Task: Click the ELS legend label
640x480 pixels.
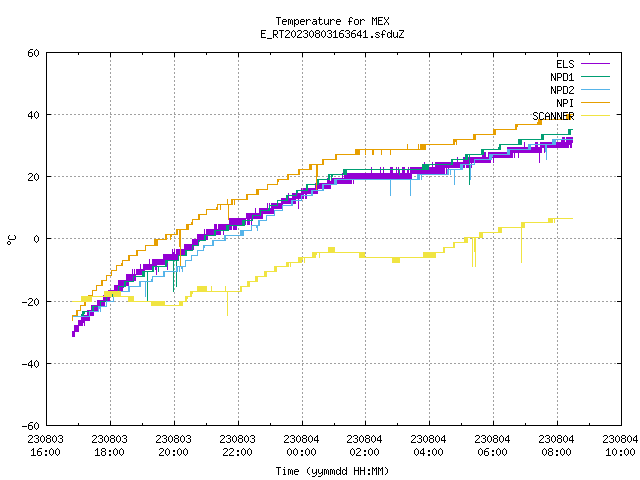Action: (x=565, y=64)
